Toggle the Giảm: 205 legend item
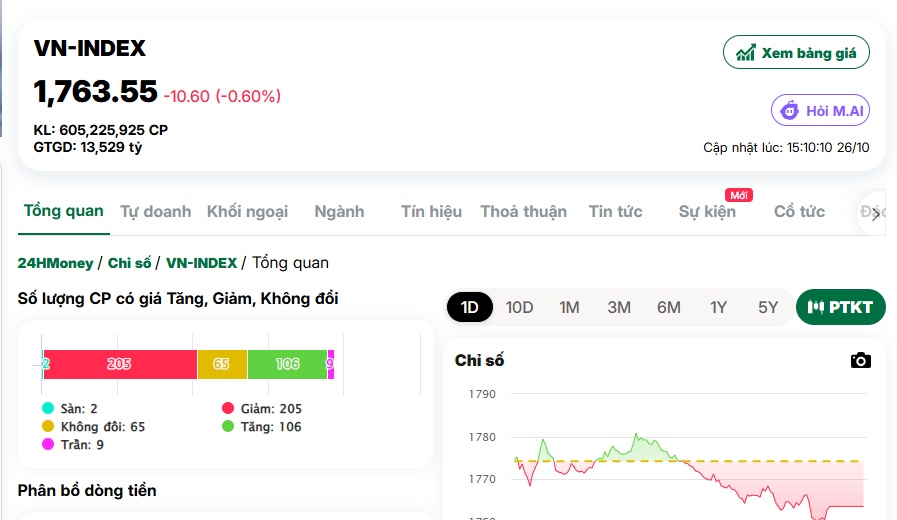Screen dimensions: 897x520 (262, 408)
